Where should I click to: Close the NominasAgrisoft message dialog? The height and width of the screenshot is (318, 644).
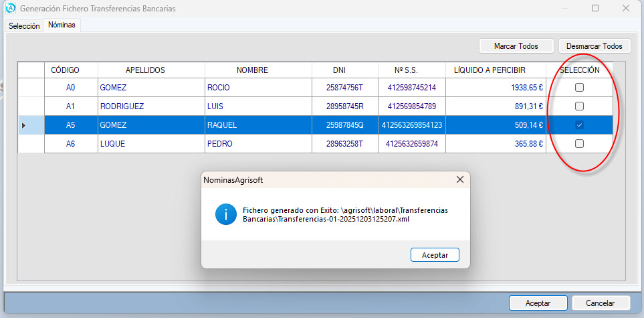pos(459,180)
